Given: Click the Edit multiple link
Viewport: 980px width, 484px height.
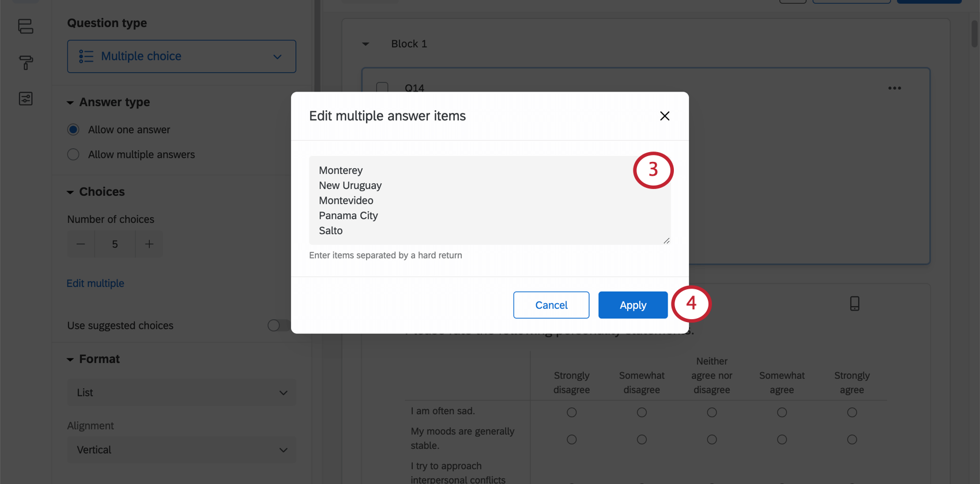Looking at the screenshot, I should coord(95,283).
